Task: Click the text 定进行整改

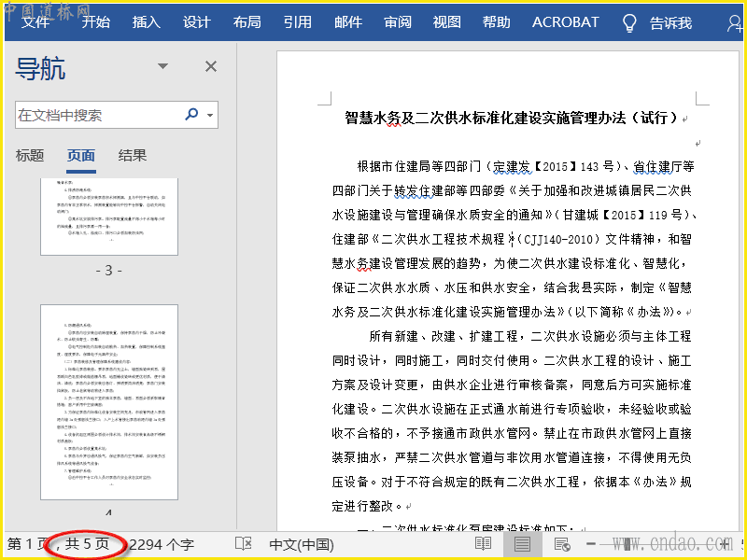Action: tap(362, 506)
